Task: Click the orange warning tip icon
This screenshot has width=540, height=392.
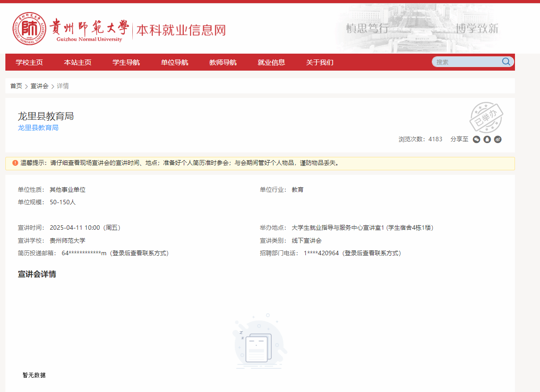Action: (x=15, y=163)
